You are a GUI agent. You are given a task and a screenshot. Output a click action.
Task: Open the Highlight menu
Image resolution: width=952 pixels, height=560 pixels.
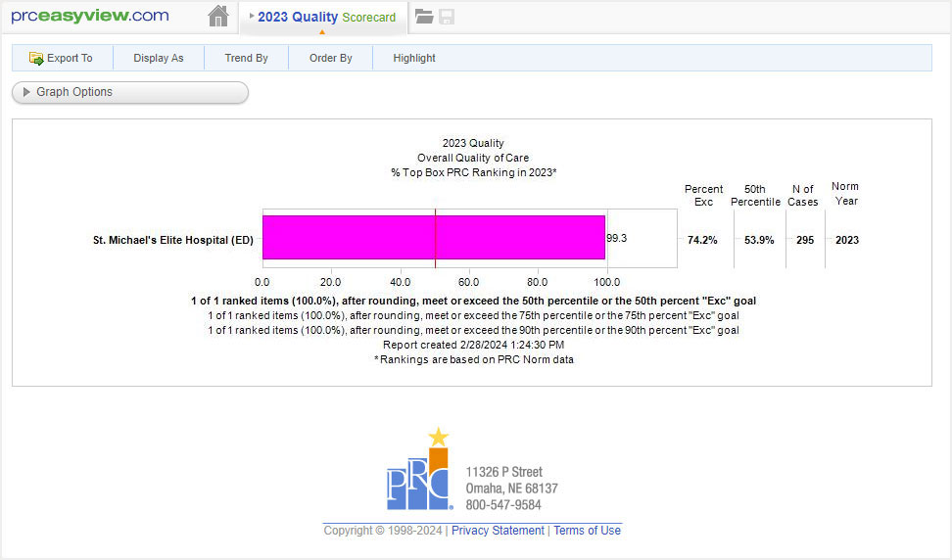pos(414,58)
